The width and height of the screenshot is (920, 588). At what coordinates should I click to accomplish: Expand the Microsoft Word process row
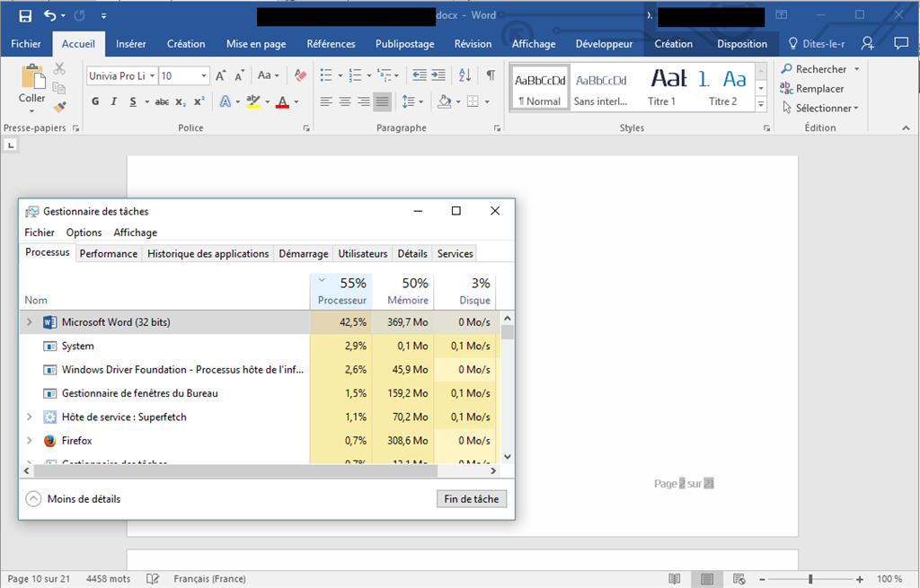click(30, 322)
